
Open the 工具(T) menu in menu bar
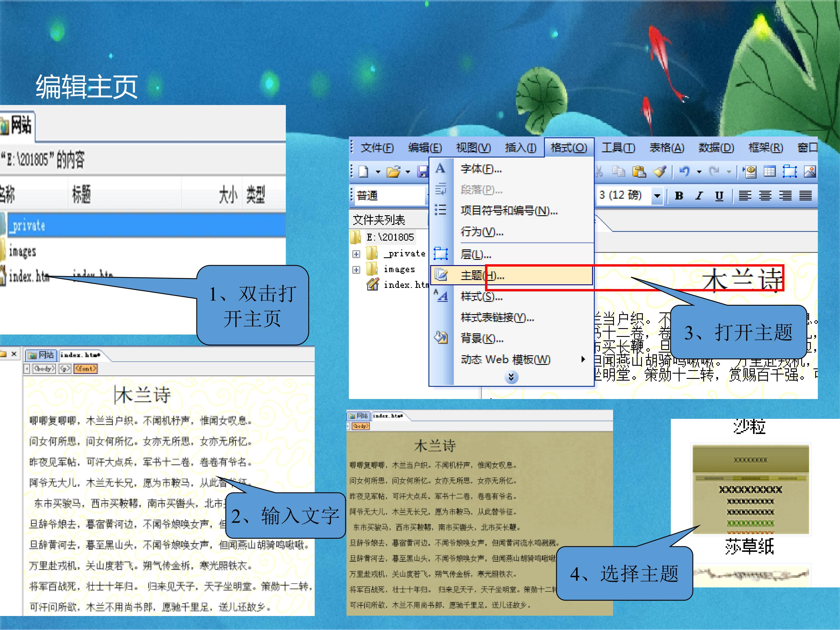pyautogui.click(x=618, y=148)
